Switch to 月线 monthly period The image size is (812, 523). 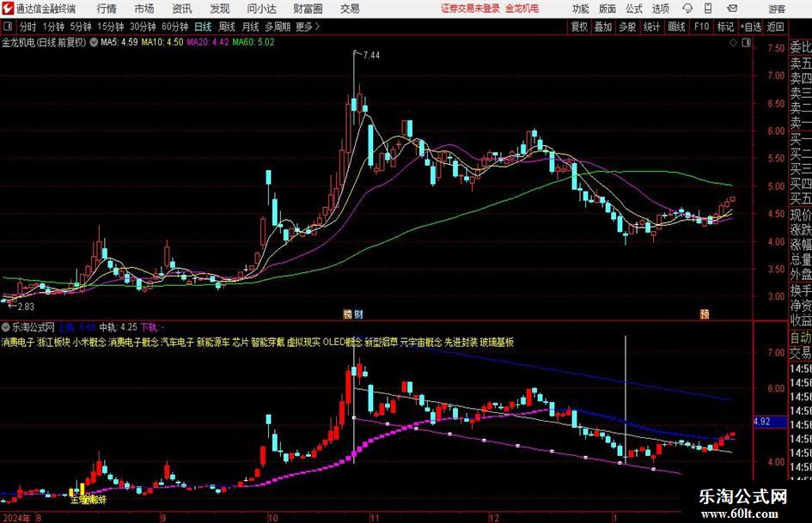[250, 27]
